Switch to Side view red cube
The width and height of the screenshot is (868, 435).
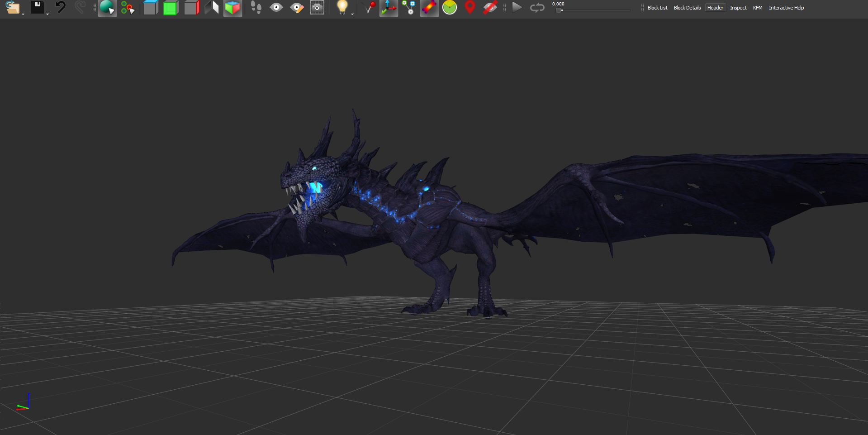[x=191, y=8]
